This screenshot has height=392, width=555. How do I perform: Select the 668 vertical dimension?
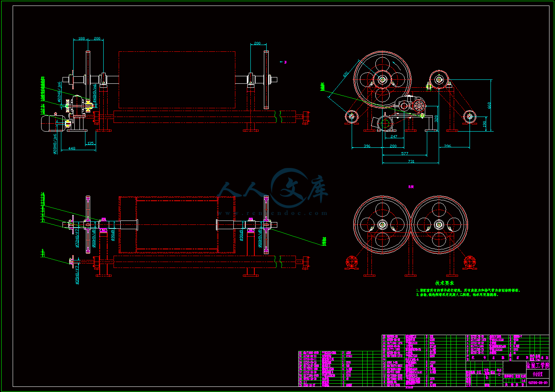pos(489,106)
